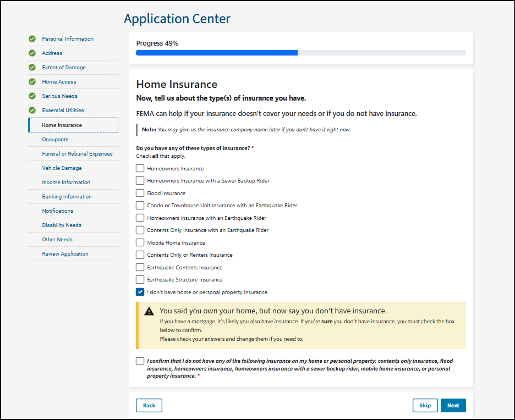Check the Homeowners Insurance checkbox
Viewport: 515px width, 420px height.
pos(140,169)
